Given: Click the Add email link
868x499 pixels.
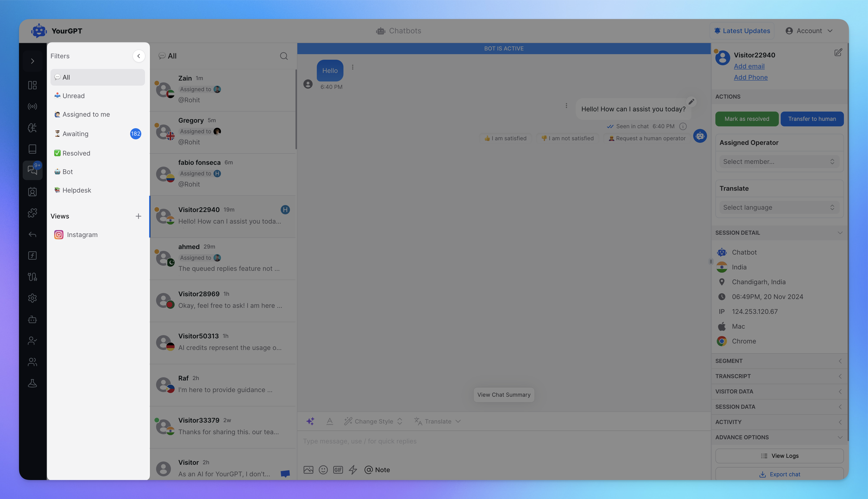Looking at the screenshot, I should [749, 66].
